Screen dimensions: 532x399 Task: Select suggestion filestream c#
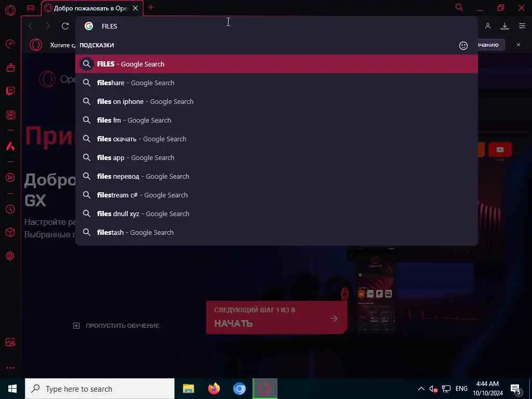[x=276, y=195]
